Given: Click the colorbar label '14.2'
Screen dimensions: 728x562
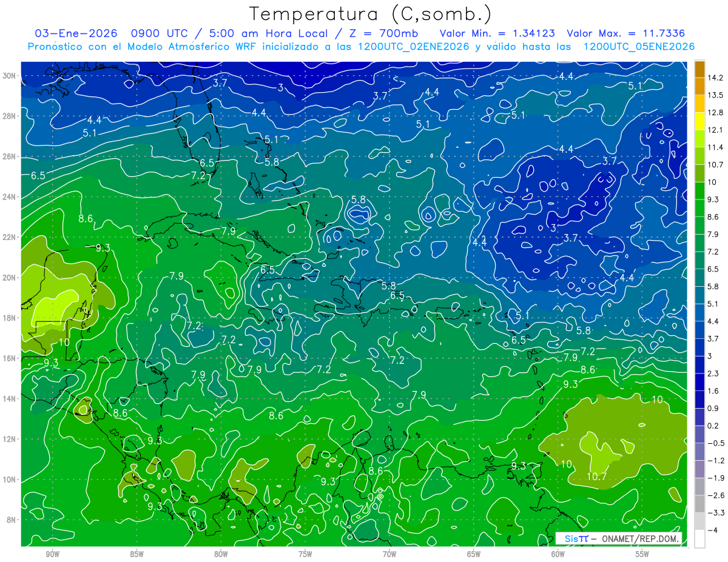Looking at the screenshot, I should pos(715,78).
